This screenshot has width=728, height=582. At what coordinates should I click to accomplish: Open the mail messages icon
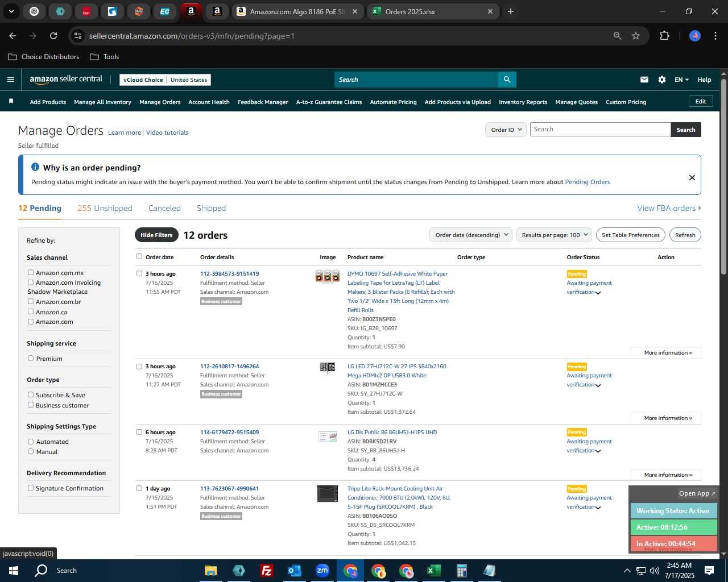point(644,80)
